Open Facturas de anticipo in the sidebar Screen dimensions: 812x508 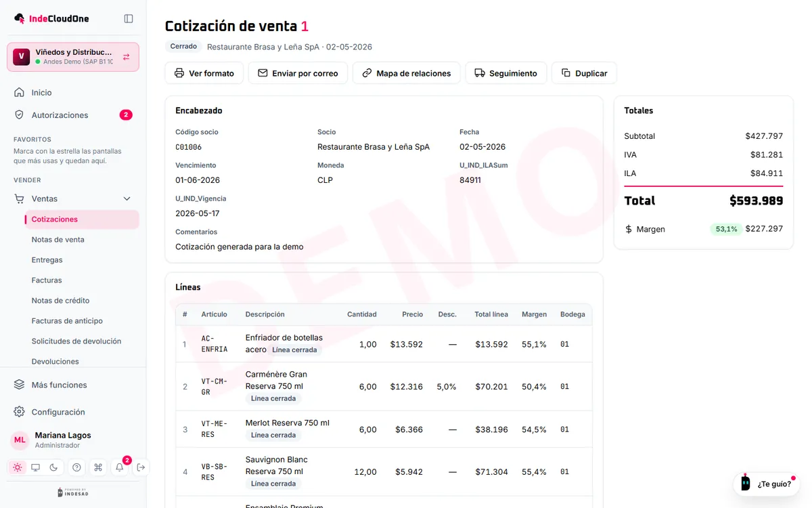81,321
